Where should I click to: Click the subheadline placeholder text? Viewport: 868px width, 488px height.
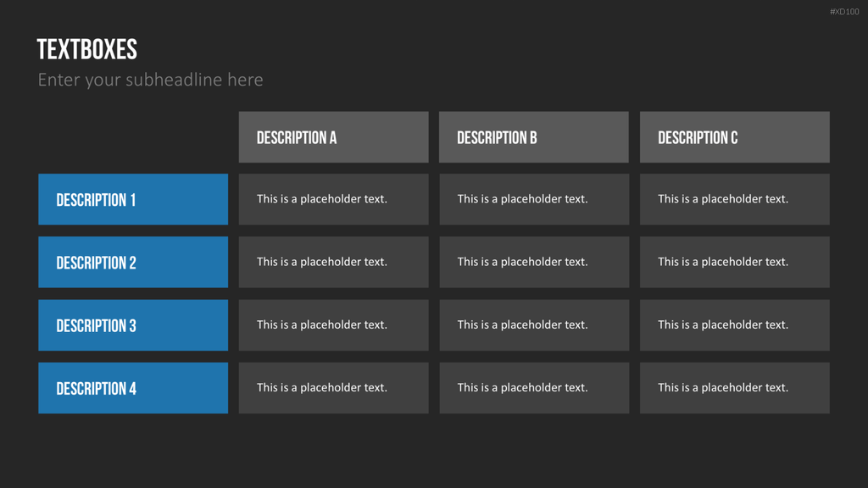pyautogui.click(x=150, y=80)
